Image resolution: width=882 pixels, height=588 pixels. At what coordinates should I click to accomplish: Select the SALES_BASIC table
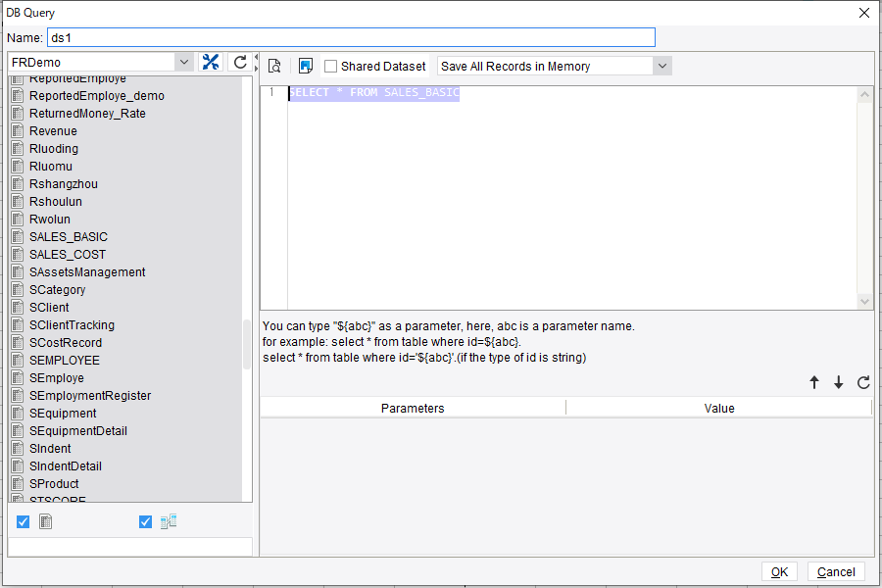click(68, 236)
